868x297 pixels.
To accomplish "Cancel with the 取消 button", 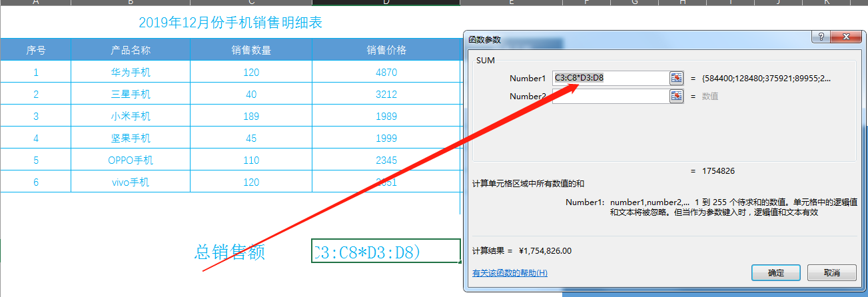I will [x=831, y=273].
